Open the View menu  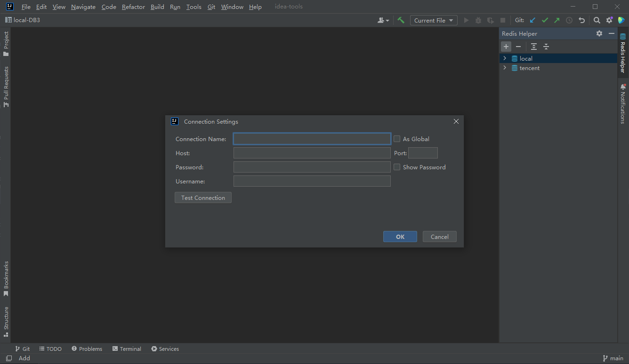pyautogui.click(x=59, y=7)
